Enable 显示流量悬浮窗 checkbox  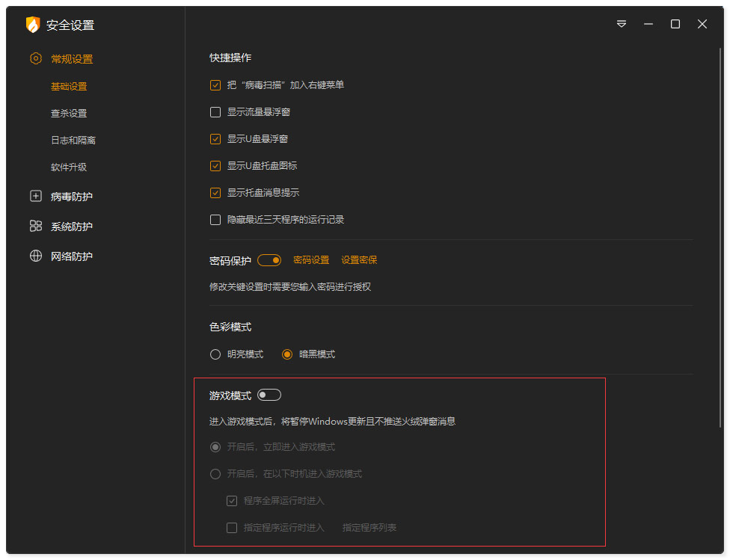pos(215,112)
